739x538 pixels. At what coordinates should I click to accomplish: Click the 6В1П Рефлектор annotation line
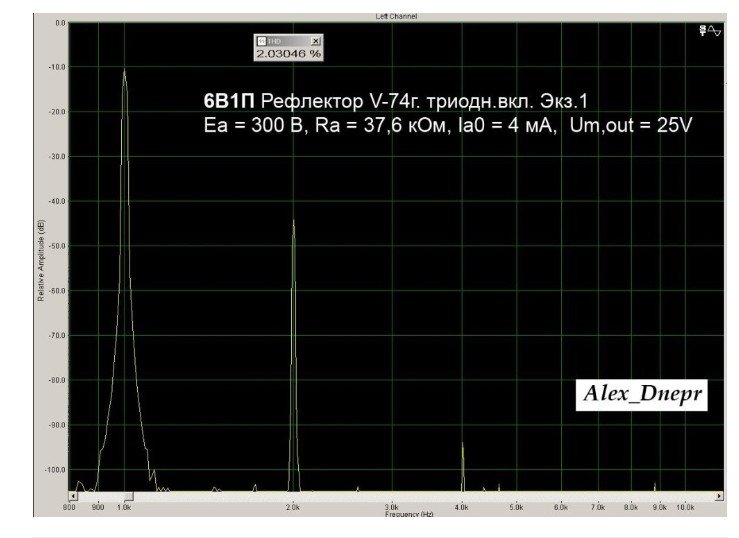(x=396, y=101)
